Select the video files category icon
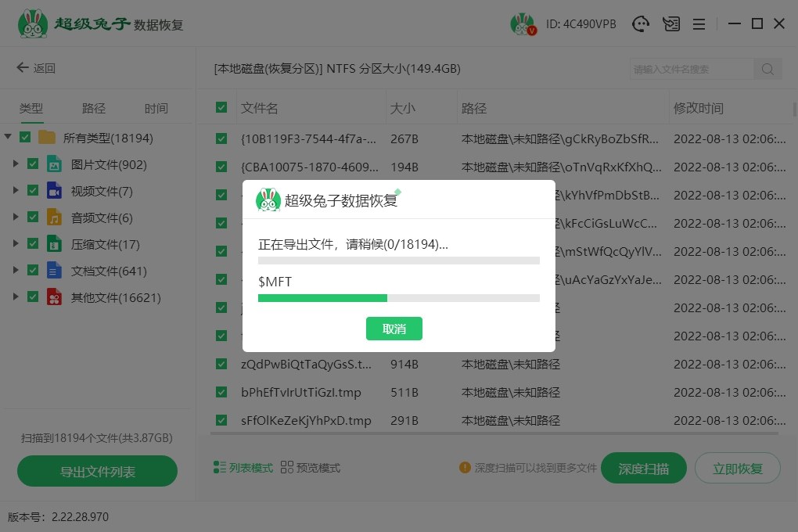Image resolution: width=798 pixels, height=532 pixels. pos(54,191)
